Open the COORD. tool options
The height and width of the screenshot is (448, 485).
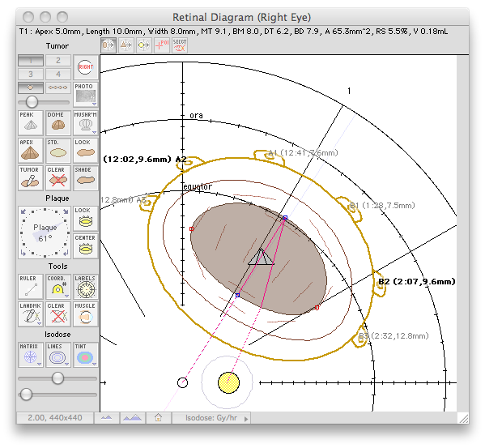(x=58, y=287)
